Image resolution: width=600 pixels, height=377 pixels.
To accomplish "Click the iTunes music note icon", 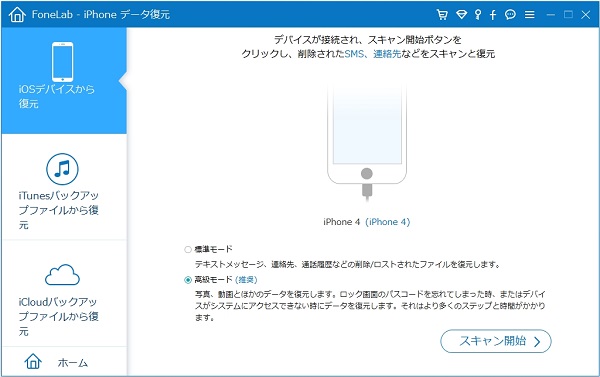I will click(62, 169).
